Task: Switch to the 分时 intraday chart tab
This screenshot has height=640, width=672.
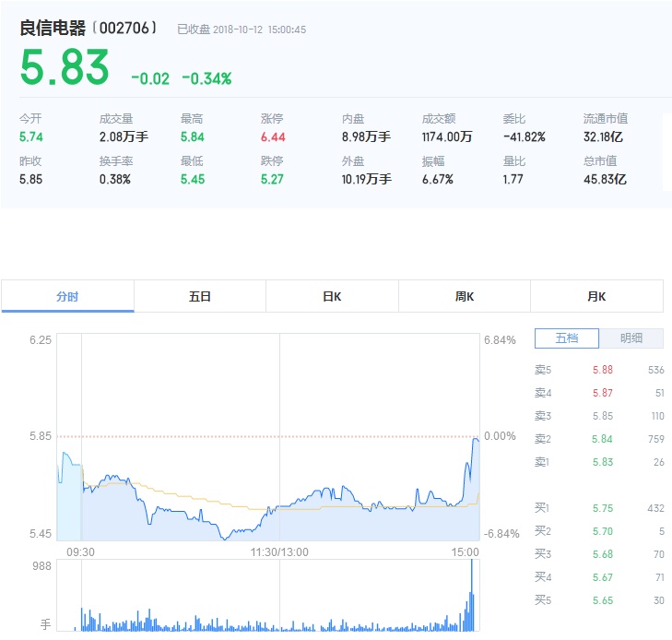Action: pos(67,297)
